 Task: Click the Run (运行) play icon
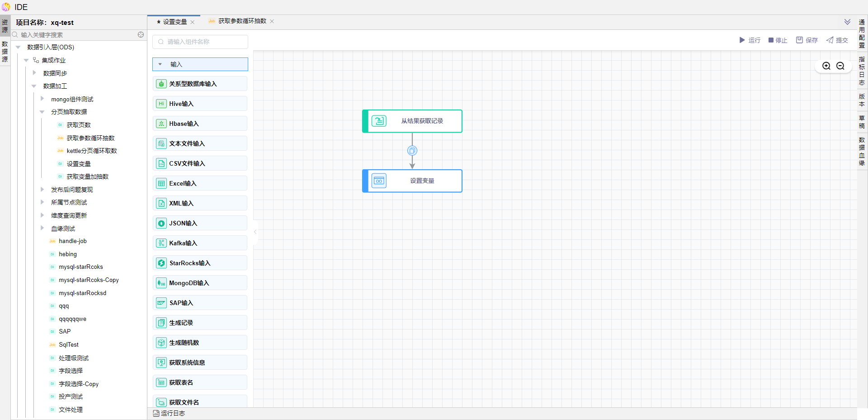pyautogui.click(x=742, y=40)
